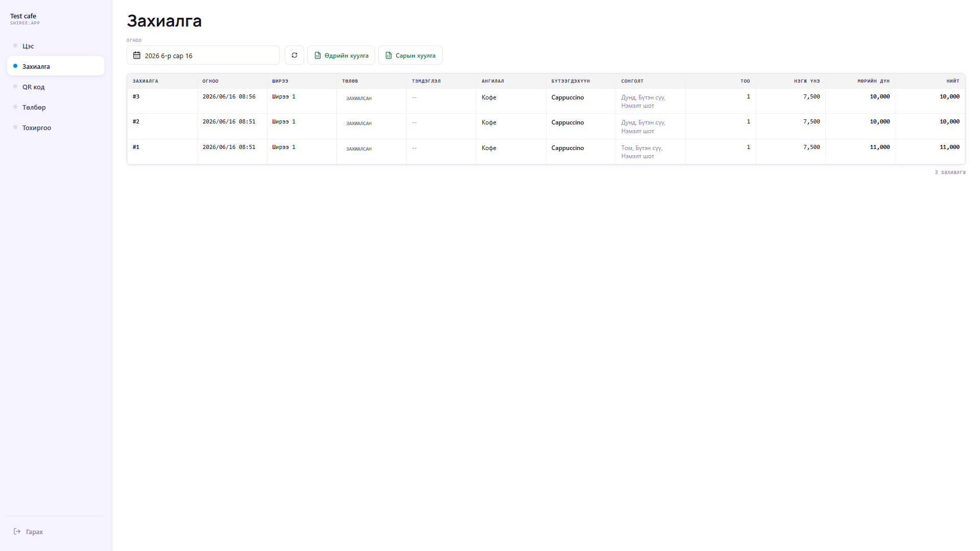This screenshot has height=551, width=980.
Task: Open the date picker showing 2026 6-р сар 16
Action: point(203,55)
